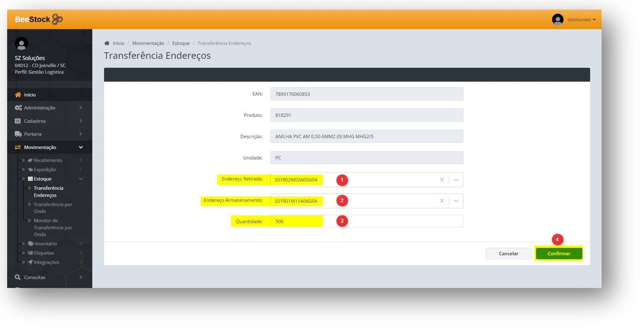Clear the Endereço Armazenamento selection
The image size is (644, 329).
click(442, 201)
